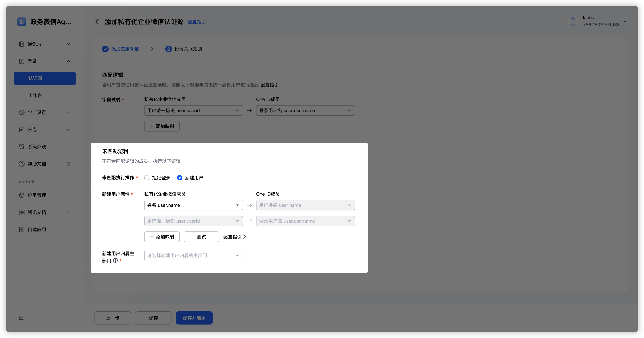Select the 新建用户 radio option
Image resolution: width=644 pixels, height=338 pixels.
[x=180, y=178]
